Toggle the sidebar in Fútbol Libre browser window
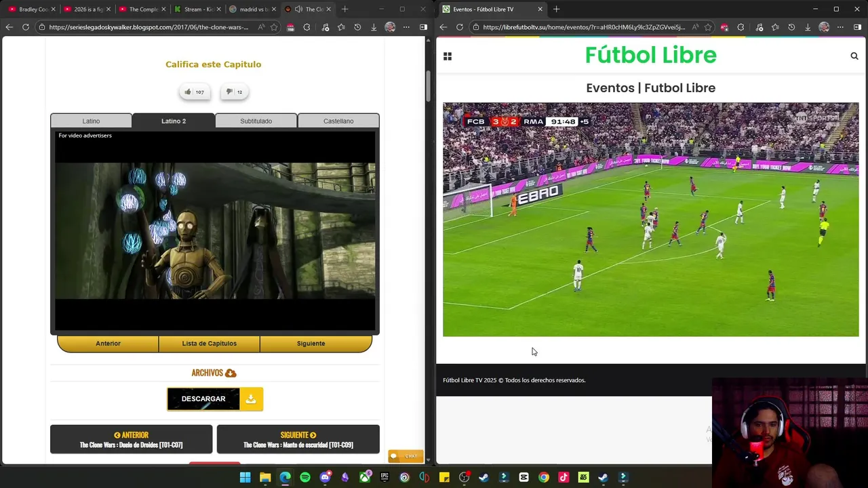The image size is (868, 488). [x=857, y=27]
